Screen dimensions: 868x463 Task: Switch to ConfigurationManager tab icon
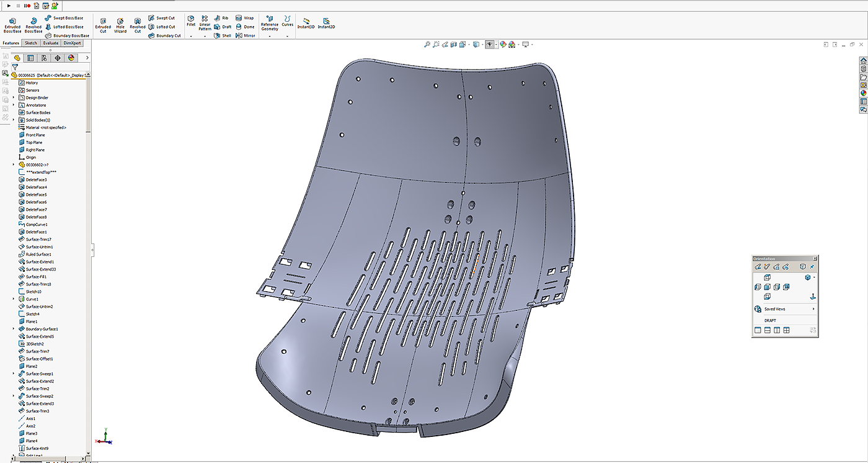pyautogui.click(x=44, y=58)
